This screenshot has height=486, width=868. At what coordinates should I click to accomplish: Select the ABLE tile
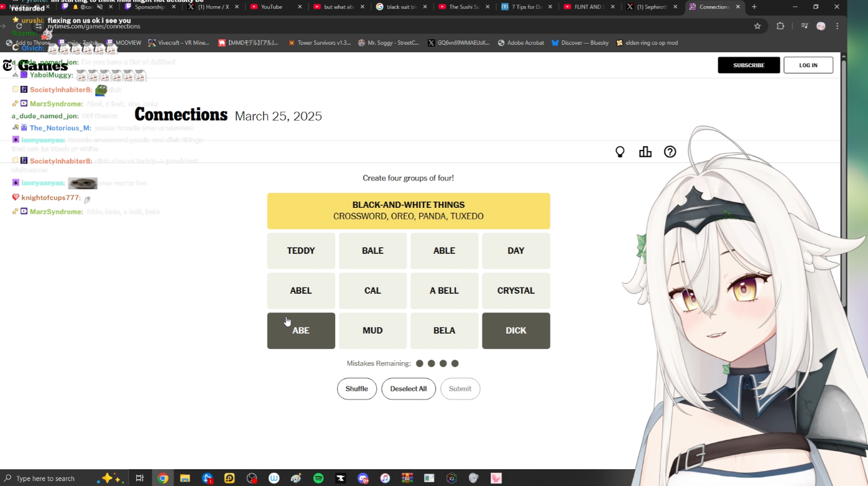click(445, 251)
